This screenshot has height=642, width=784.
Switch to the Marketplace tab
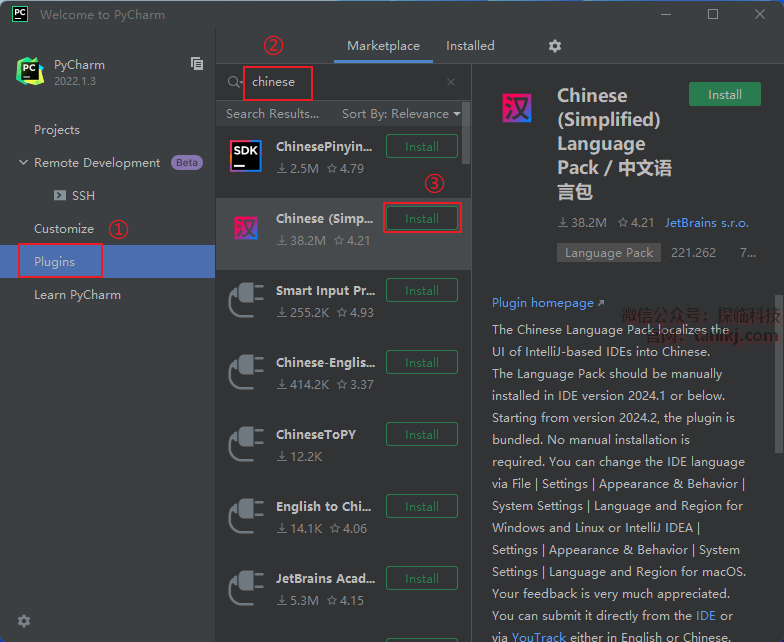point(384,46)
